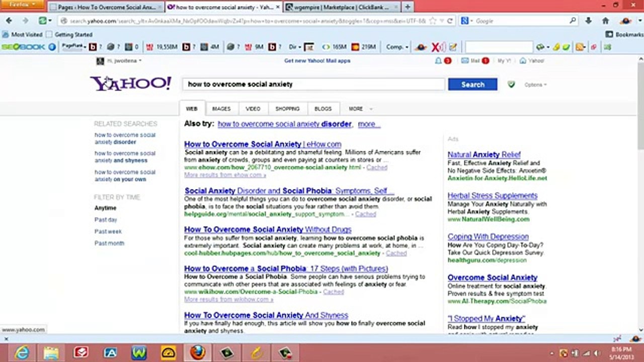
Task: Open Internet Explorer from the taskbar
Action: (x=22, y=353)
